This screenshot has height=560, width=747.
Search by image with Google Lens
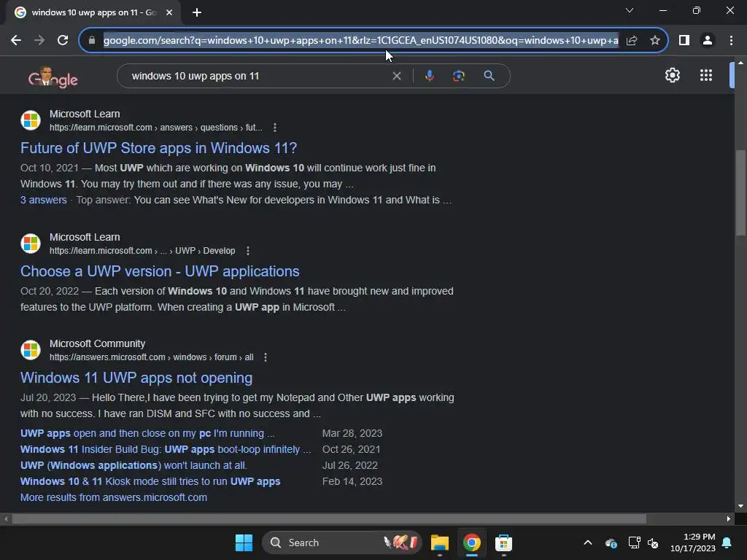pyautogui.click(x=459, y=76)
